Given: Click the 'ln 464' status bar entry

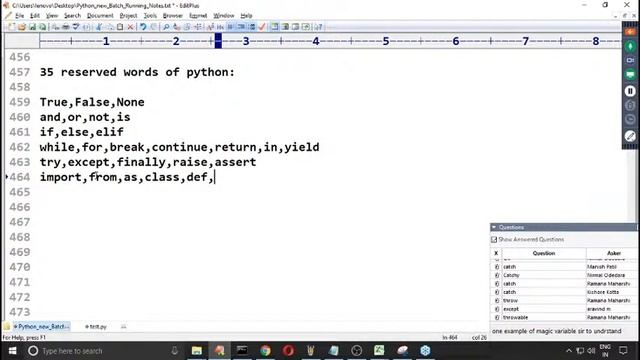Looking at the screenshot, I should tap(449, 338).
